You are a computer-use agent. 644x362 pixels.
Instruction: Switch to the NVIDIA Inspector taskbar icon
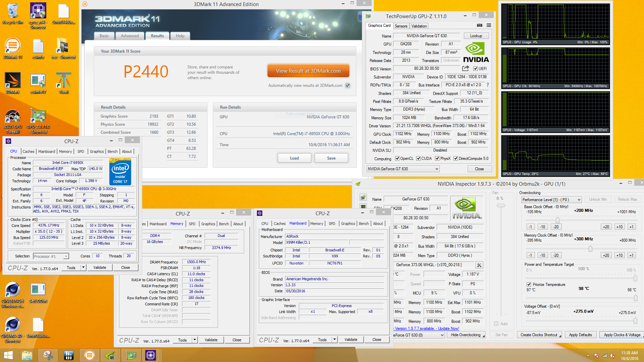(x=110, y=355)
